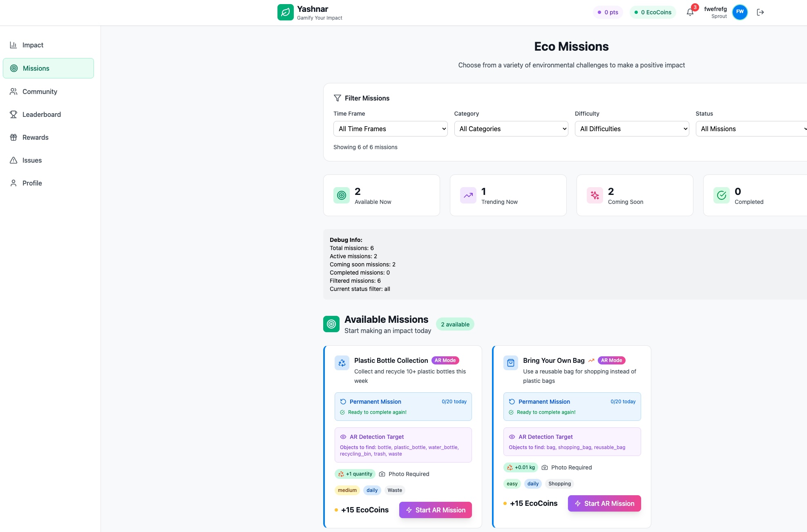Screen dimensions: 807x532
Task: Click the recycle icon on Plastic Bottle Collection
Action: (x=342, y=363)
